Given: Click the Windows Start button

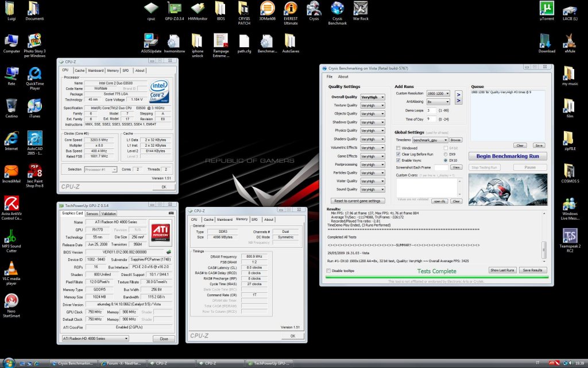Looking at the screenshot, I should pos(8,363).
